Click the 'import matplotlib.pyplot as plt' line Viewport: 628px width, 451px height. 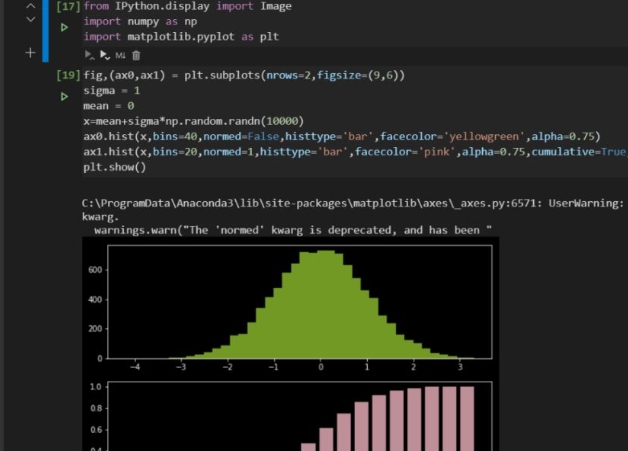click(181, 36)
